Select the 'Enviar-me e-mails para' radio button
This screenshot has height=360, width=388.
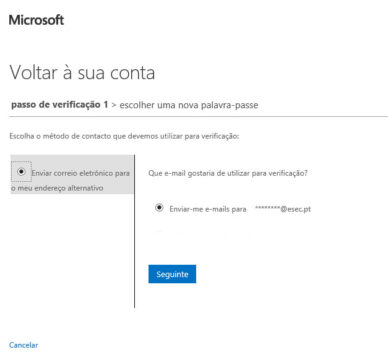point(159,208)
